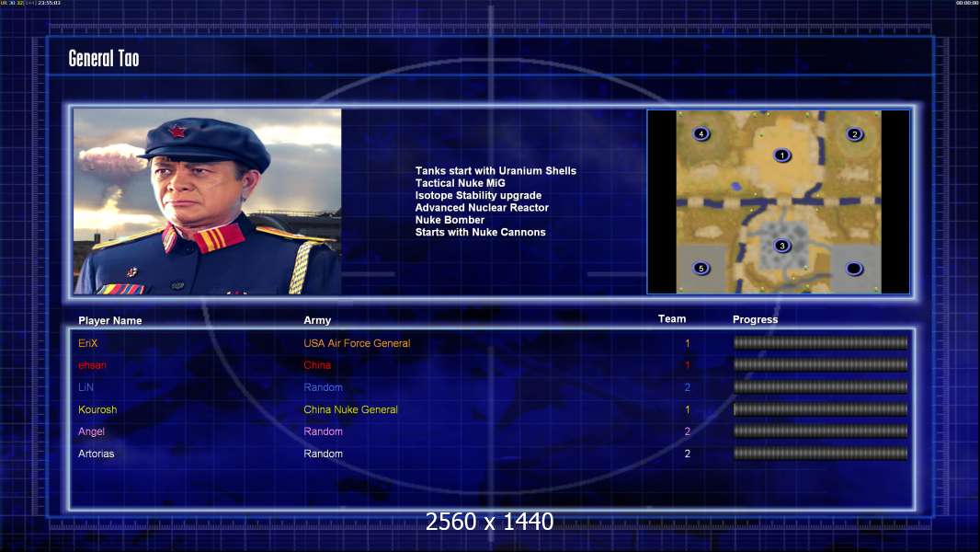Click start position marker 5 on minimap
The width and height of the screenshot is (980, 552).
(701, 269)
